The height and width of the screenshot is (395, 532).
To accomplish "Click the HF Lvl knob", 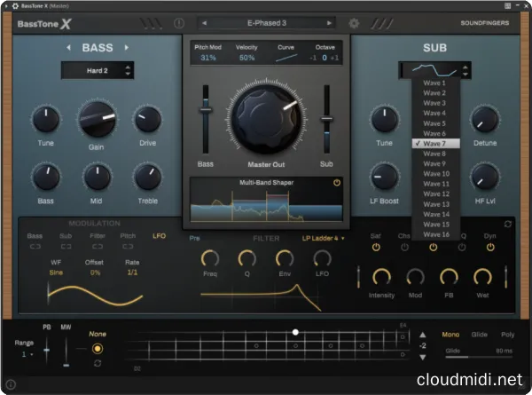I will coord(485,177).
